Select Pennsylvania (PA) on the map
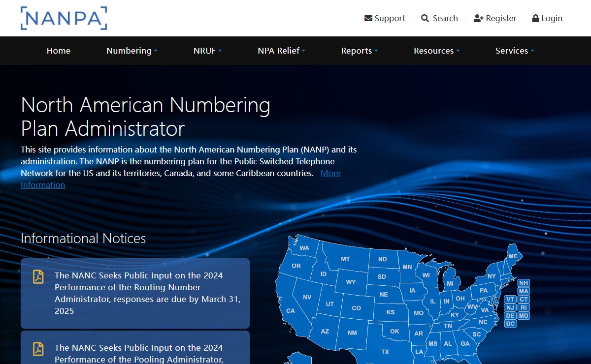This screenshot has width=591, height=364. (x=483, y=291)
